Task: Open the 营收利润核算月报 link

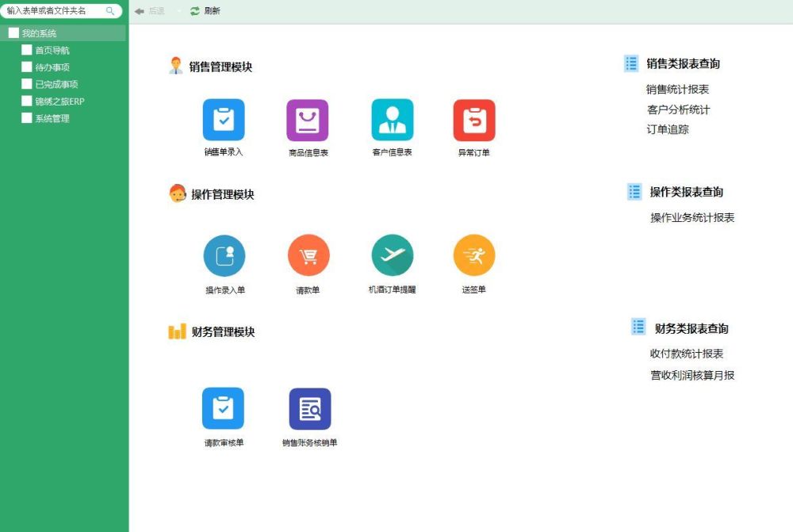Action: coord(692,375)
